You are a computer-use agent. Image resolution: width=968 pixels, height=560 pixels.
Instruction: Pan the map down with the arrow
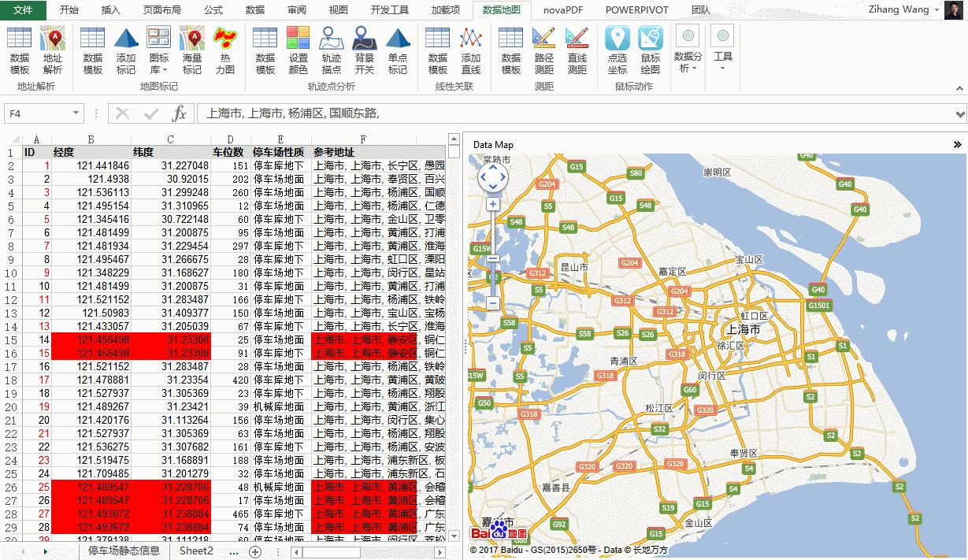492,187
